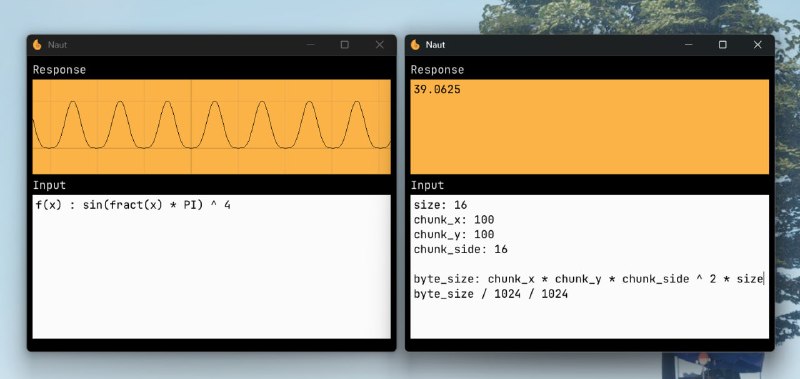Click the 39.0625 result value
This screenshot has width=800, height=379.
(437, 90)
